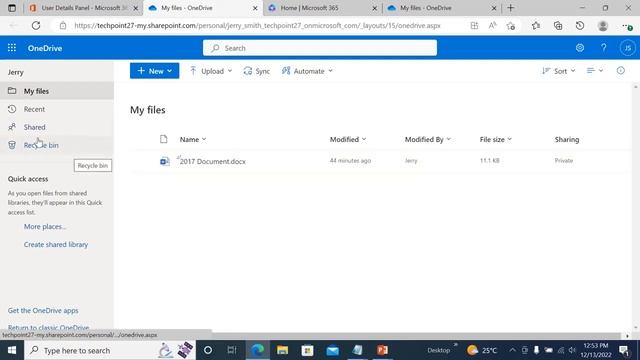Click the Windows taskbar search box
The height and width of the screenshot is (360, 640).
coord(110,350)
